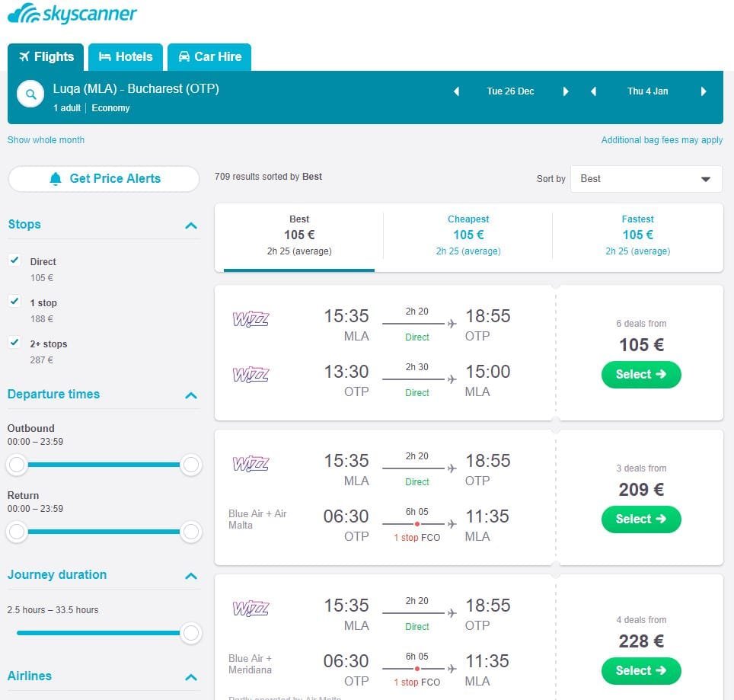The height and width of the screenshot is (700, 734).
Task: Collapse the Departure times section
Action: coord(191,395)
